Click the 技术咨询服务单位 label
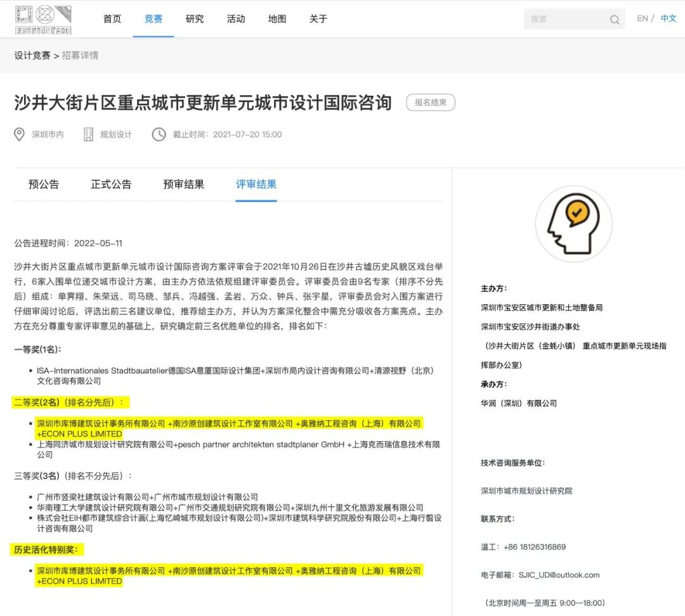Image resolution: width=685 pixels, height=616 pixels. pos(513,463)
